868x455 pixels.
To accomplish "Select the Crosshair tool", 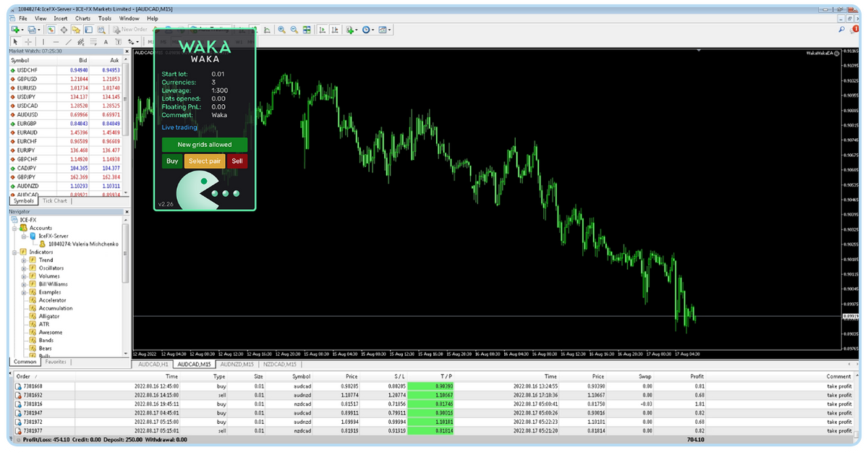I will pos(27,41).
